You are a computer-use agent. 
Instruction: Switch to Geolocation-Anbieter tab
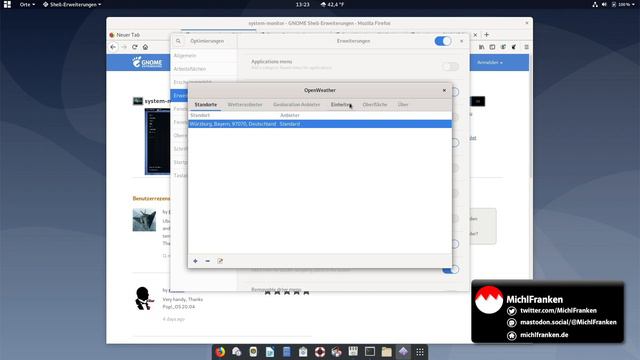[297, 105]
